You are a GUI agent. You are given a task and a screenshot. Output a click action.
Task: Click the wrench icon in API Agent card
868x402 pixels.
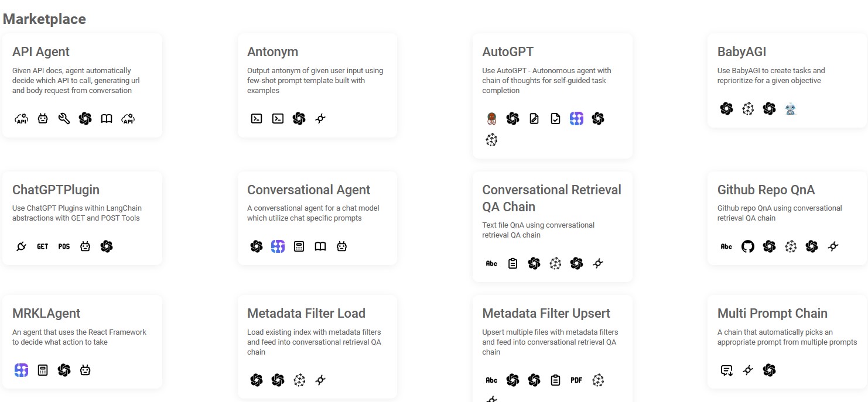[64, 119]
